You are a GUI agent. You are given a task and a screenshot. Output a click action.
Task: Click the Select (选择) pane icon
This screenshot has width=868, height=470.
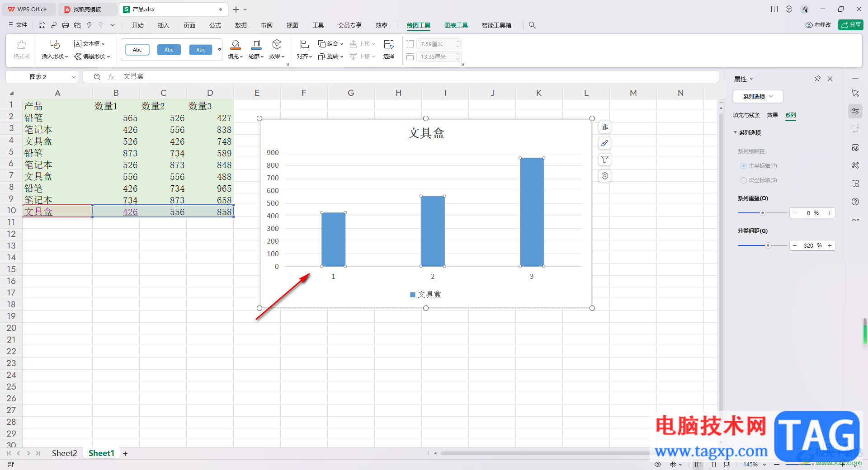389,44
